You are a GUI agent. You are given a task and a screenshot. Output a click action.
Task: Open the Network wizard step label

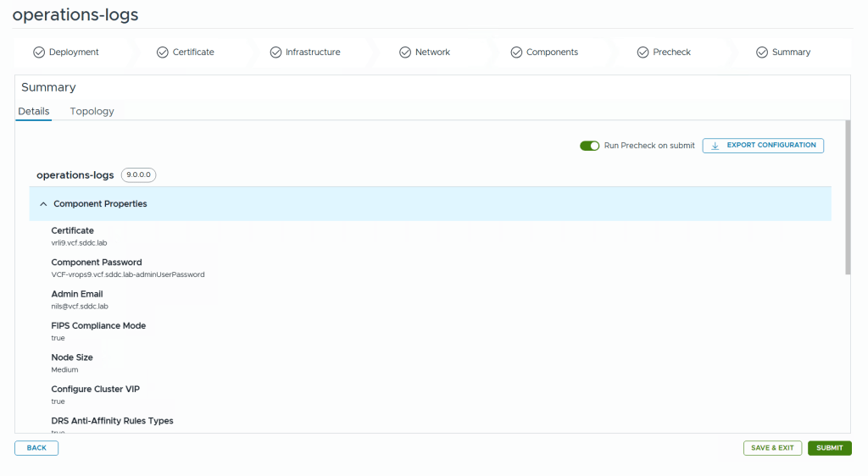click(432, 53)
